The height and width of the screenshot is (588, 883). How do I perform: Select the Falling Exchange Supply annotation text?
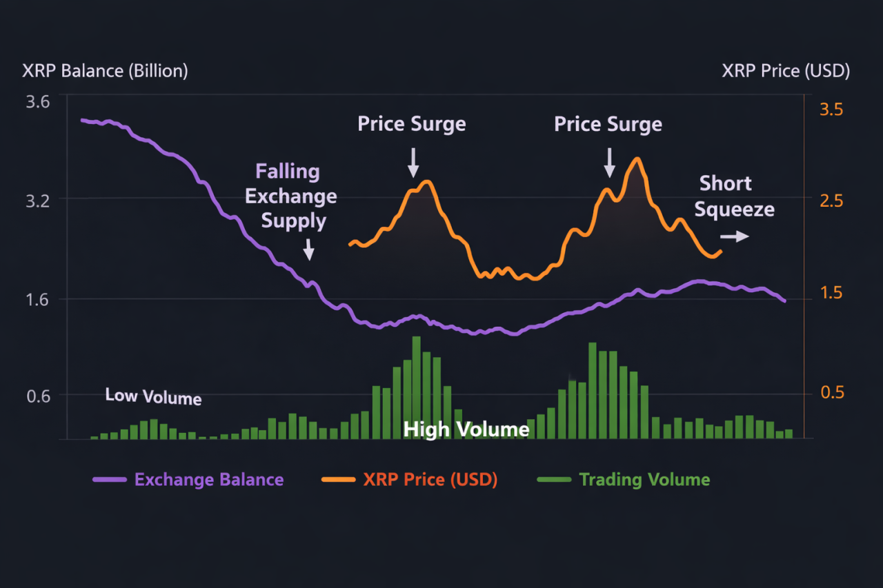pos(291,196)
